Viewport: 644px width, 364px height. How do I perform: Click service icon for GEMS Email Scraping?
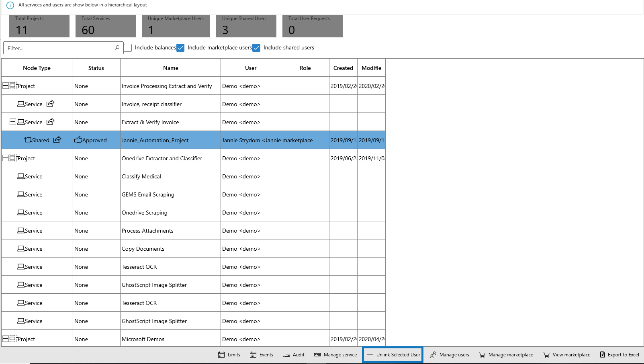[20, 194]
